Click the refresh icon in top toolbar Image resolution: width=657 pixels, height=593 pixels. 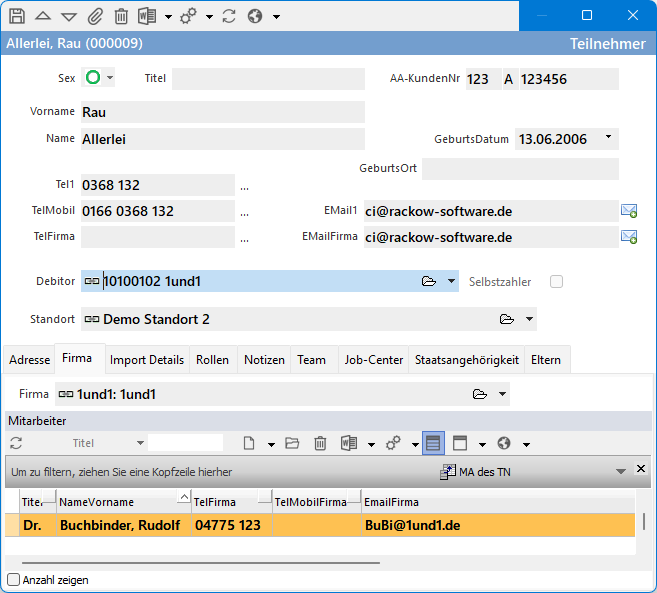click(x=229, y=16)
